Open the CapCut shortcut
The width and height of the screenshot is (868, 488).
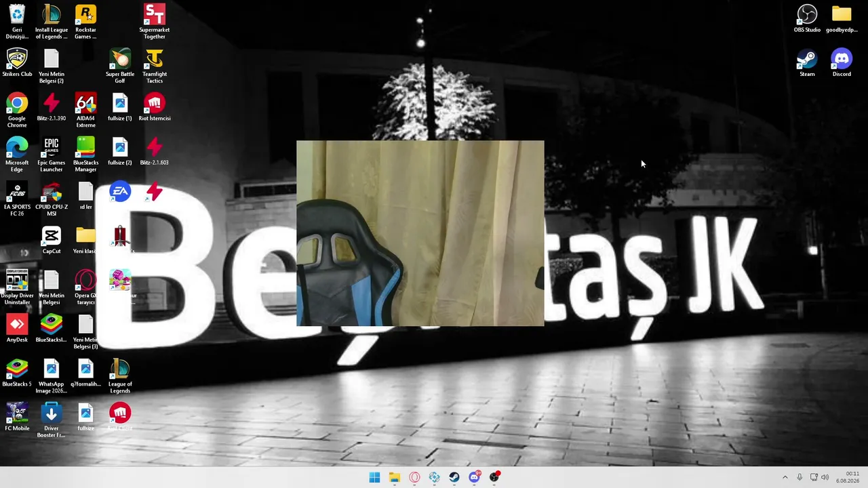coord(52,240)
